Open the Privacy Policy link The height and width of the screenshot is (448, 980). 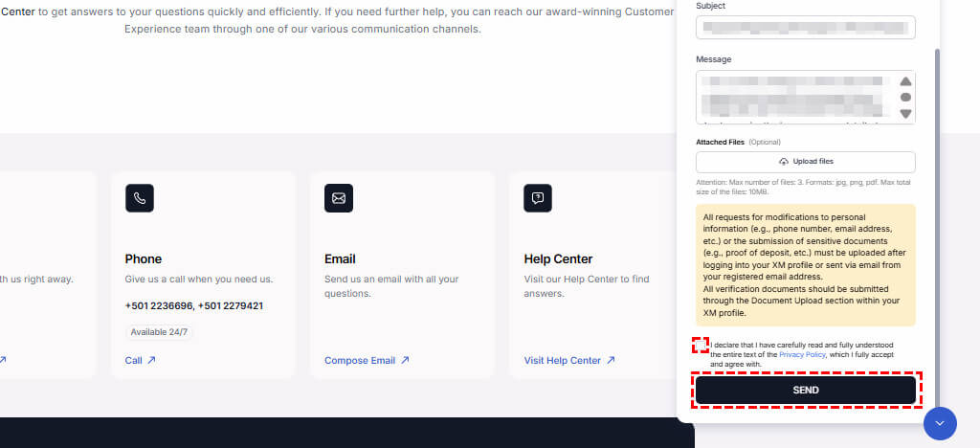(803, 354)
